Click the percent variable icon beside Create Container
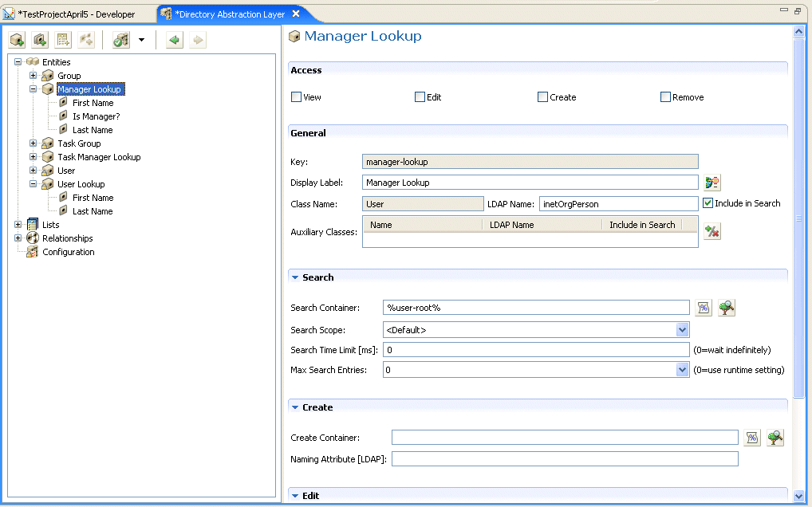Screen dimensions: 812x507 coord(751,437)
